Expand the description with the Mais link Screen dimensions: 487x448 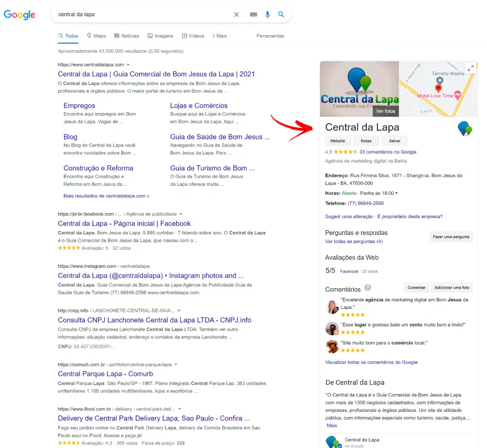[332, 426]
